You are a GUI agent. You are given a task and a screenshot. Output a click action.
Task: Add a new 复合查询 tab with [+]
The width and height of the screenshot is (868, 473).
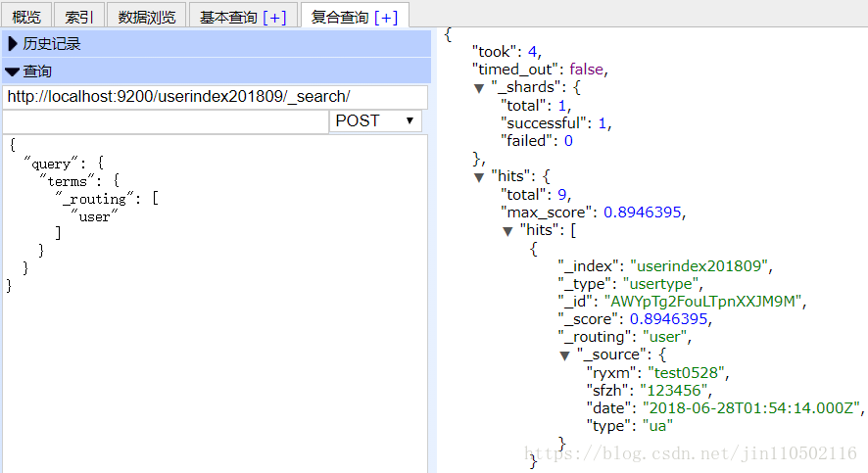[x=386, y=18]
